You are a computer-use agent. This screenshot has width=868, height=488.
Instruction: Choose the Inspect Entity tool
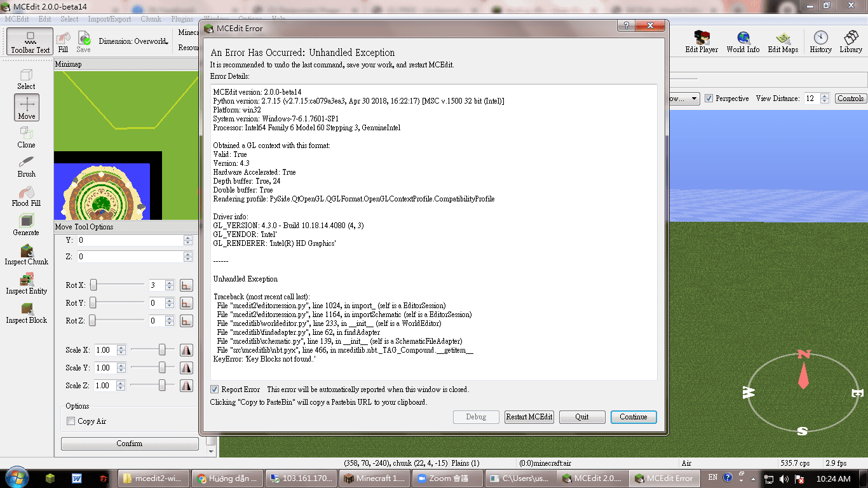[27, 283]
